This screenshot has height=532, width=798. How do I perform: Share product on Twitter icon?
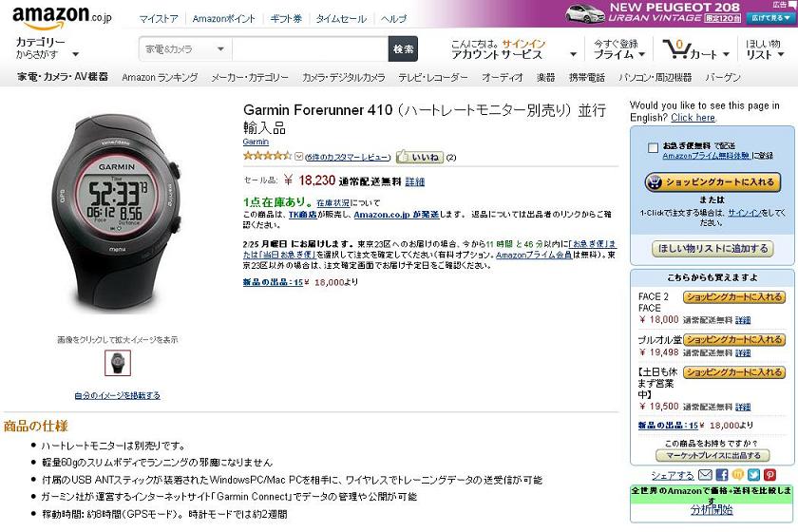(753, 475)
